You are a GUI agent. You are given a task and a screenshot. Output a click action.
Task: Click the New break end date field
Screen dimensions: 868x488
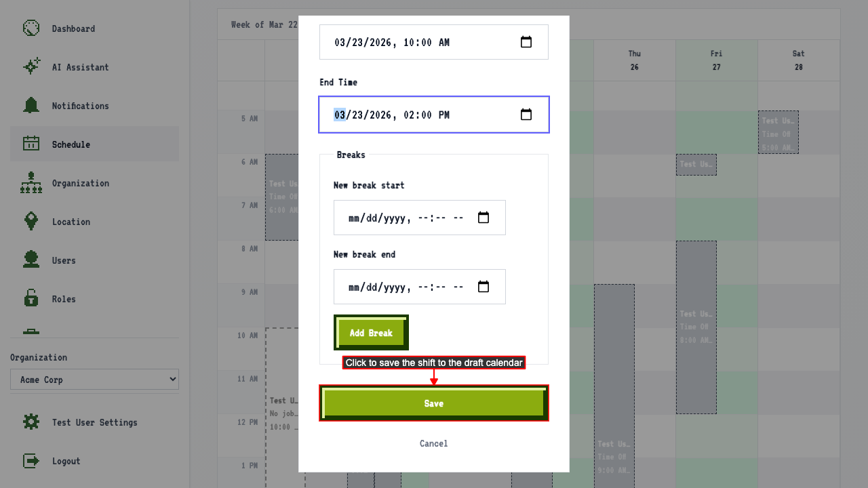click(420, 287)
